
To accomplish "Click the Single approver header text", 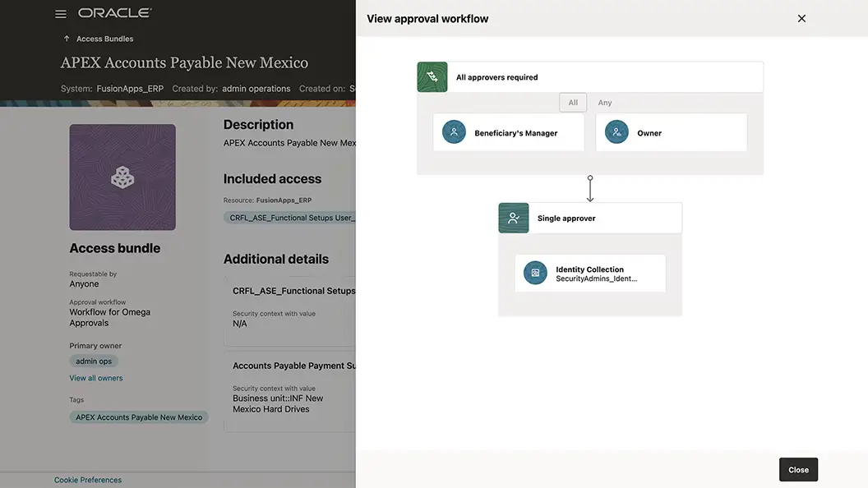I will (x=566, y=219).
